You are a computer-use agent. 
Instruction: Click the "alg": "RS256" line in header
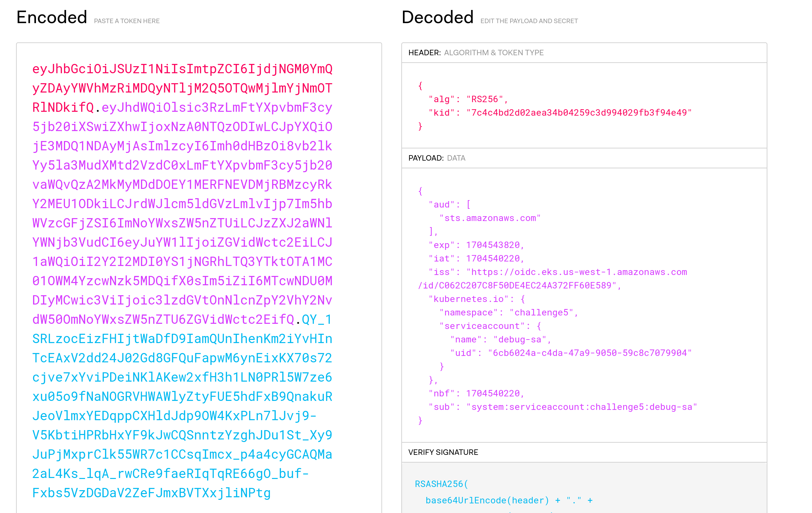coord(468,99)
